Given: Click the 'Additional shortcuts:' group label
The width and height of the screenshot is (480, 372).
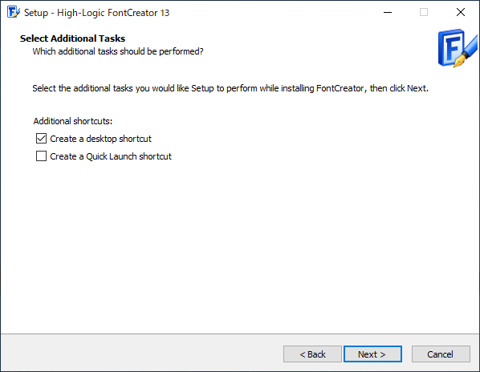Looking at the screenshot, I should pos(73,121).
